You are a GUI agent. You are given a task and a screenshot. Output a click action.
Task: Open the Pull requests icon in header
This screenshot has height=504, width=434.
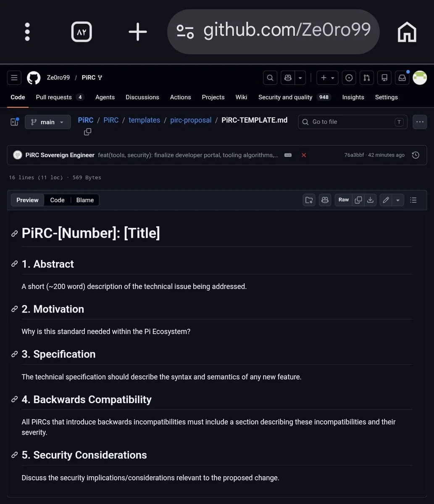(x=367, y=78)
